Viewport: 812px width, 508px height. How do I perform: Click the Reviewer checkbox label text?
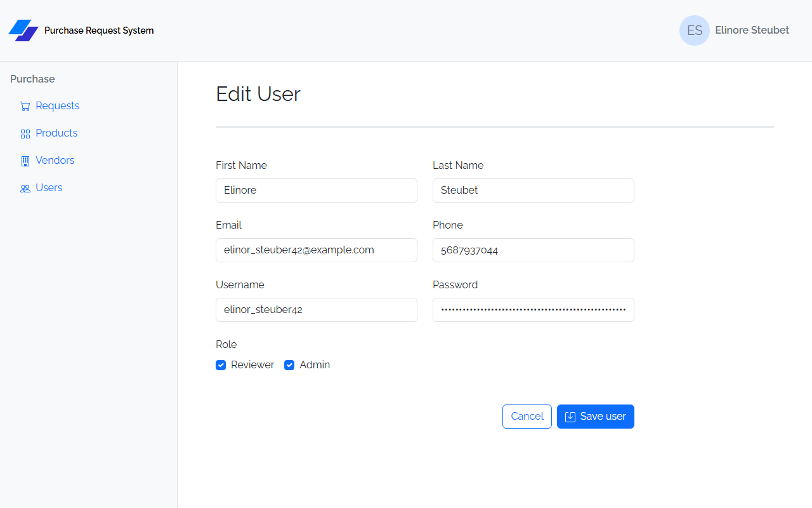(252, 365)
